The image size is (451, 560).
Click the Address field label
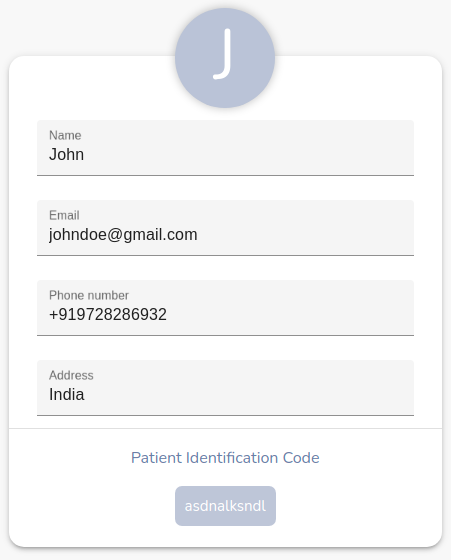(71, 375)
